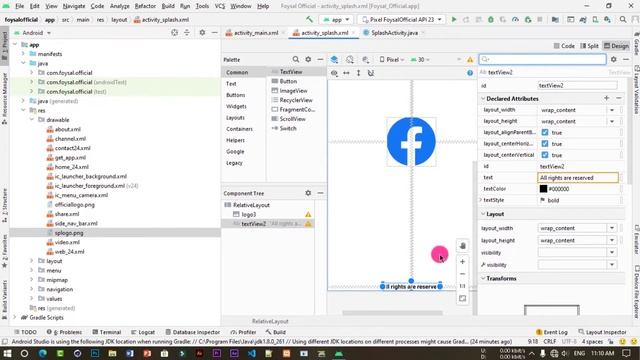Click black textColor swatch
This screenshot has height=360, width=640.
(x=543, y=189)
